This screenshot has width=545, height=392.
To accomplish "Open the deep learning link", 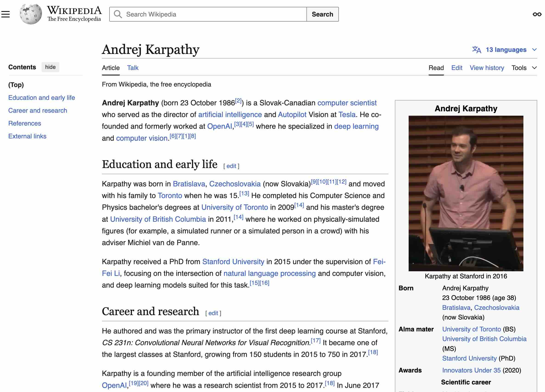I will tap(356, 126).
